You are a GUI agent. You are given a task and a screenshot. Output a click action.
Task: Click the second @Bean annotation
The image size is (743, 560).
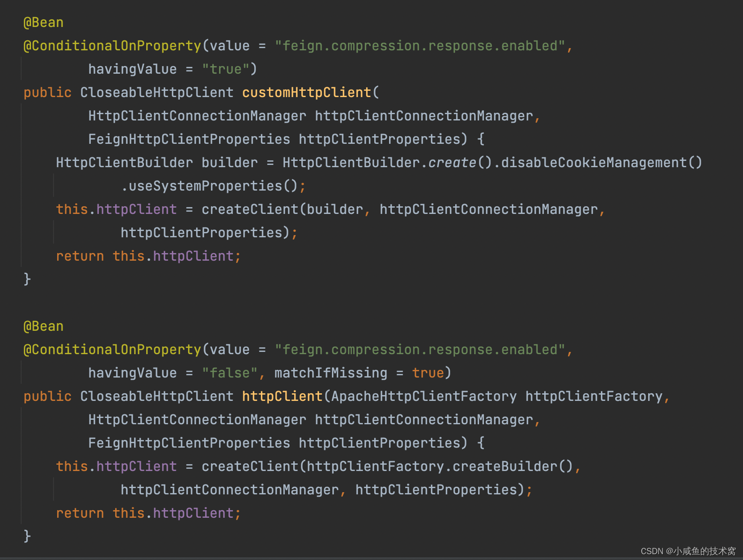(x=43, y=326)
